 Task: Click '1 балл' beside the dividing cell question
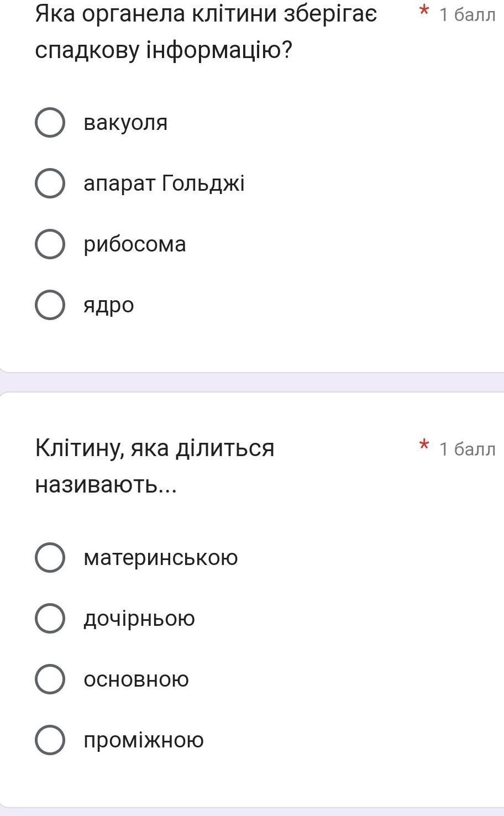pyautogui.click(x=467, y=449)
